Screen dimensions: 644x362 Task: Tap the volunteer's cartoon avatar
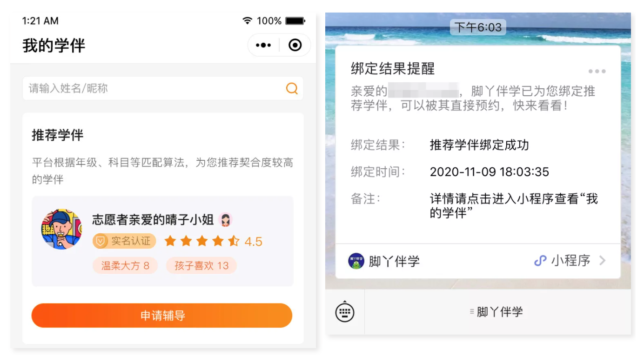[x=61, y=229]
